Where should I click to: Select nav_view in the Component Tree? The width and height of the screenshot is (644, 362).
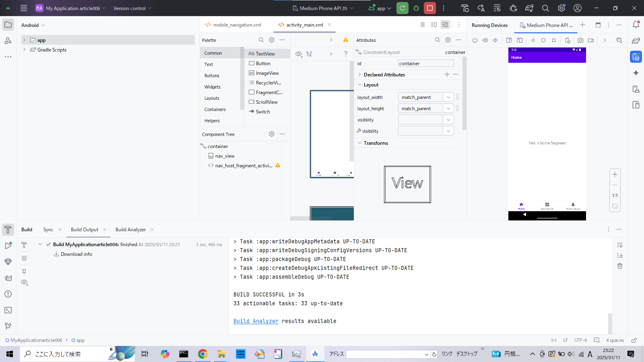pos(225,156)
